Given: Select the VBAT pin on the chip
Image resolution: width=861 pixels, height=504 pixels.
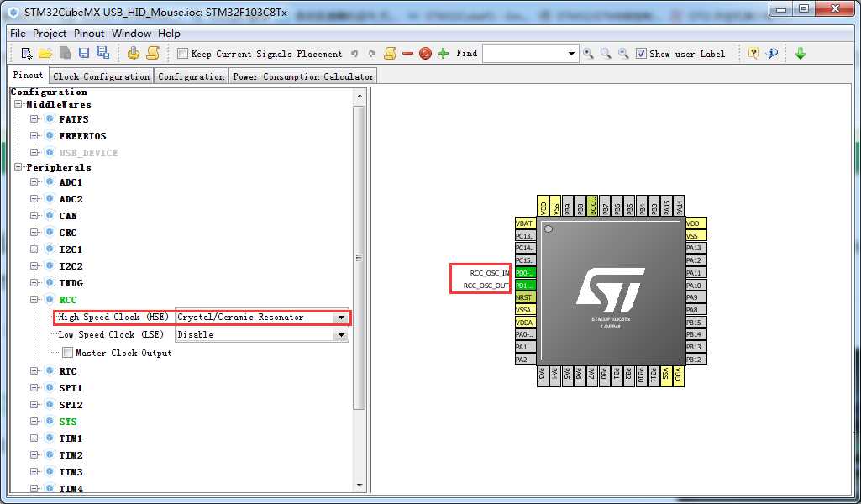Looking at the screenshot, I should [525, 223].
